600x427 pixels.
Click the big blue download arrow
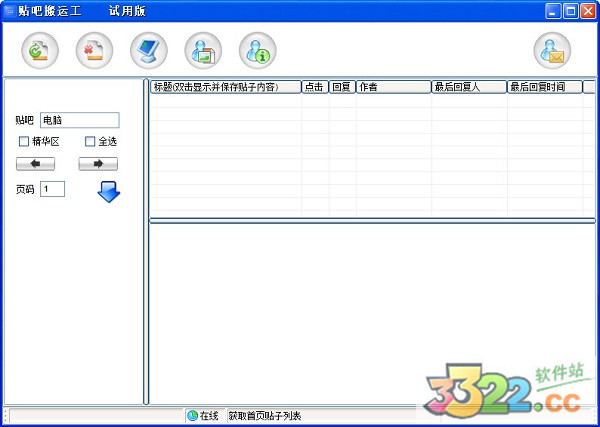click(109, 192)
